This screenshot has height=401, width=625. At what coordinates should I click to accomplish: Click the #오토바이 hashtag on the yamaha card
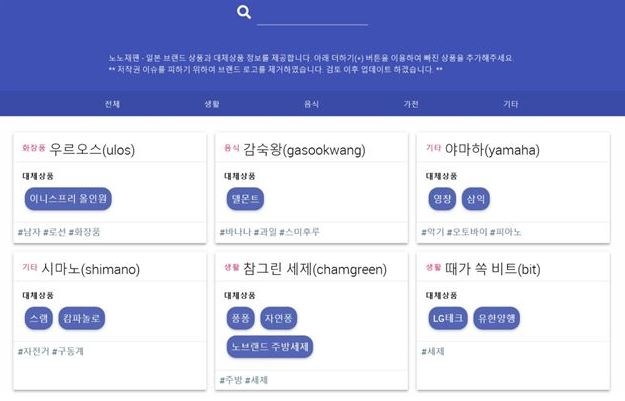(473, 232)
